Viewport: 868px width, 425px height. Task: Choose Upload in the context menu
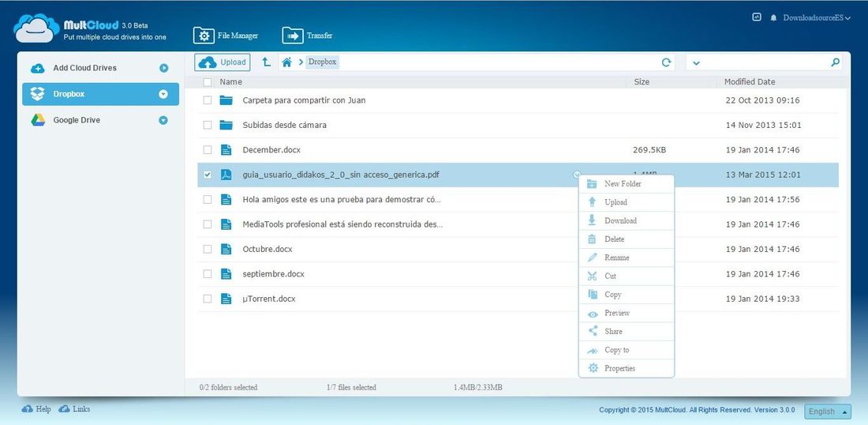[x=626, y=202]
